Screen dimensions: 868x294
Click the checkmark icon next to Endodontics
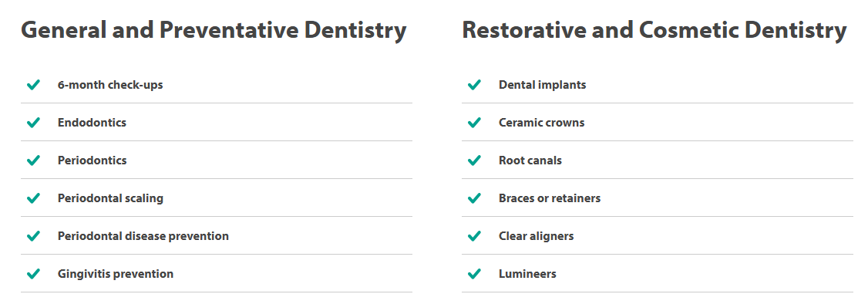tap(34, 123)
